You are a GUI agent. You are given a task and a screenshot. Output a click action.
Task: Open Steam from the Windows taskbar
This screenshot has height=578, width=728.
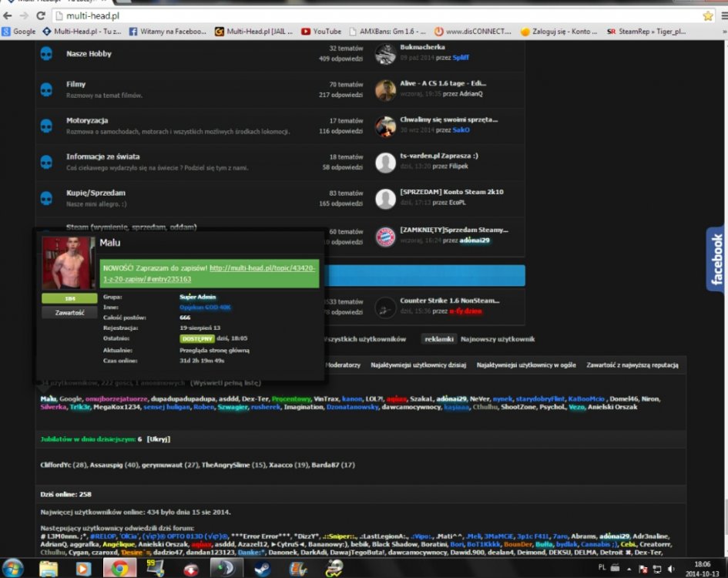coord(262,569)
